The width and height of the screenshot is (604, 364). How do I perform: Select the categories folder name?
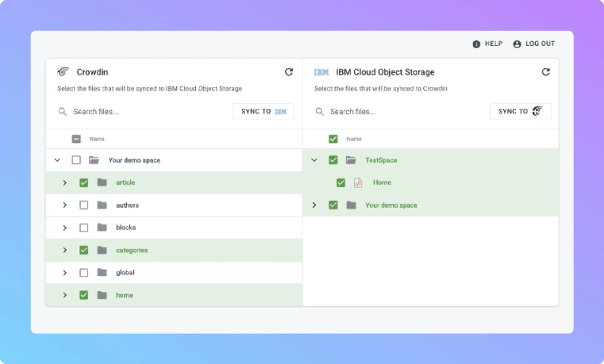[x=132, y=250]
